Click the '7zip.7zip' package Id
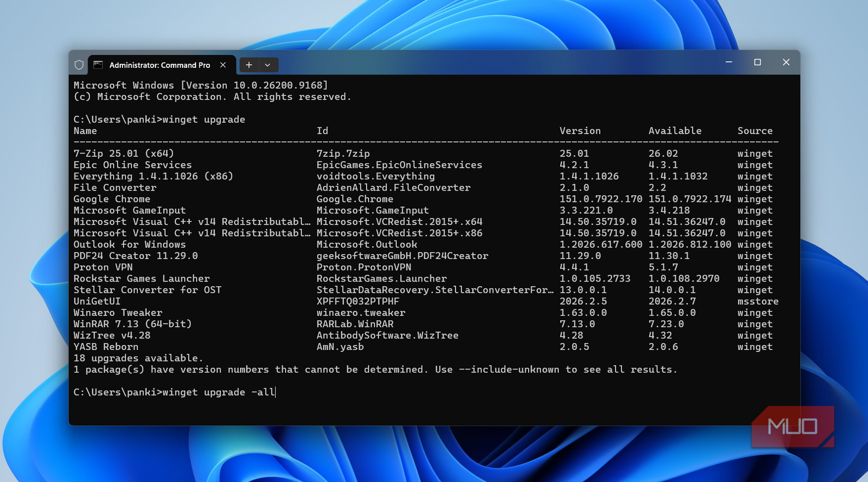Image resolution: width=868 pixels, height=482 pixels. 343,153
